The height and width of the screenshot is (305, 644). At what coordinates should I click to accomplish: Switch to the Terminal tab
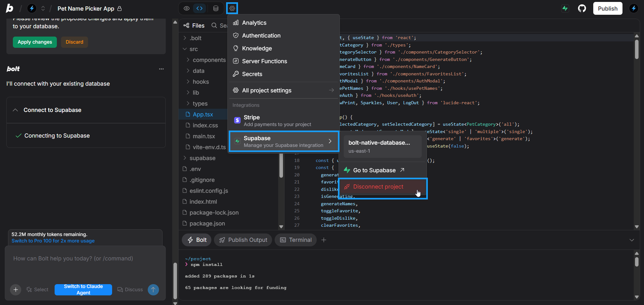(296, 240)
